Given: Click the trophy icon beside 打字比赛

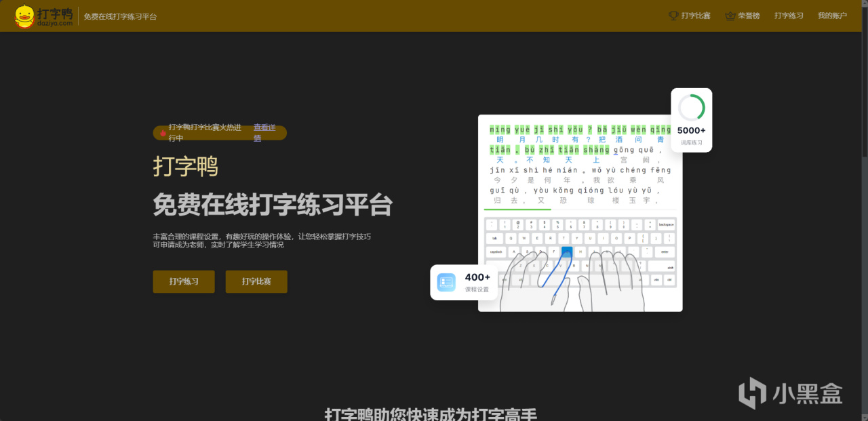Looking at the screenshot, I should [x=673, y=16].
